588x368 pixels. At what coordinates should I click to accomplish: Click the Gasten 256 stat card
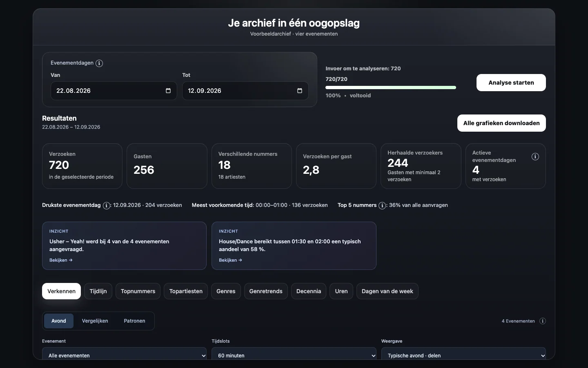[x=167, y=166]
